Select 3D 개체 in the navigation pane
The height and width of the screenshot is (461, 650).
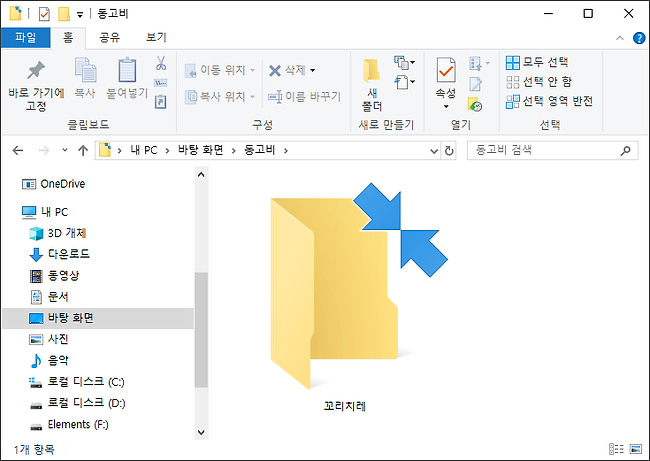58,233
